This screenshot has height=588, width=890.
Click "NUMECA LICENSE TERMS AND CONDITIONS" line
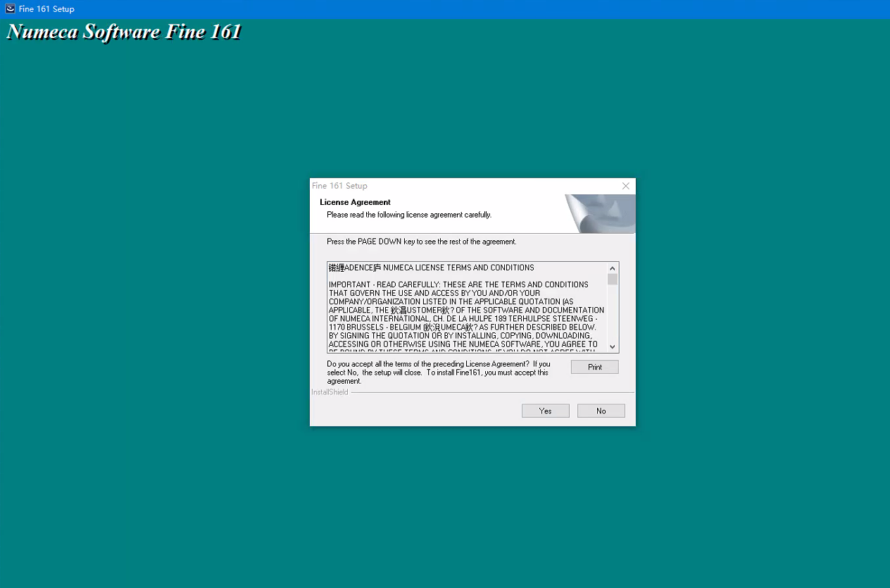point(458,268)
